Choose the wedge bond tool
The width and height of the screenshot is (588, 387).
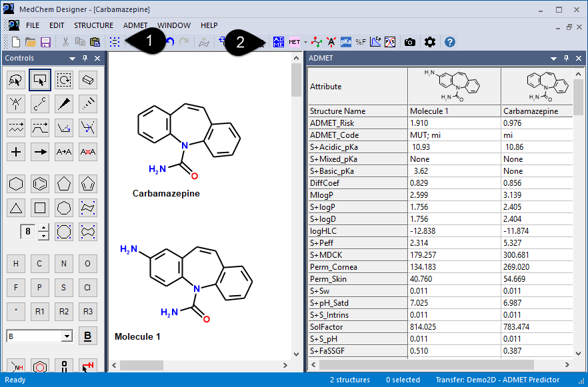pos(64,104)
